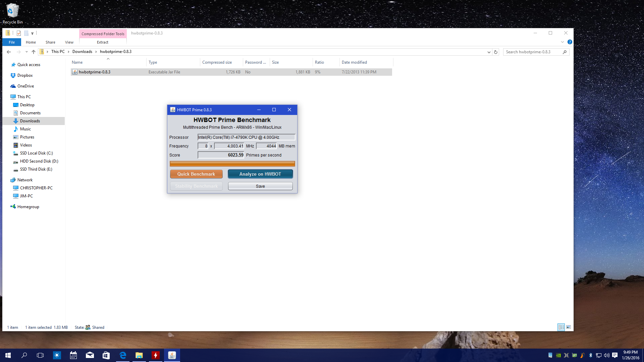Open OneDrive in navigation pane
The image size is (644, 362).
(25, 86)
